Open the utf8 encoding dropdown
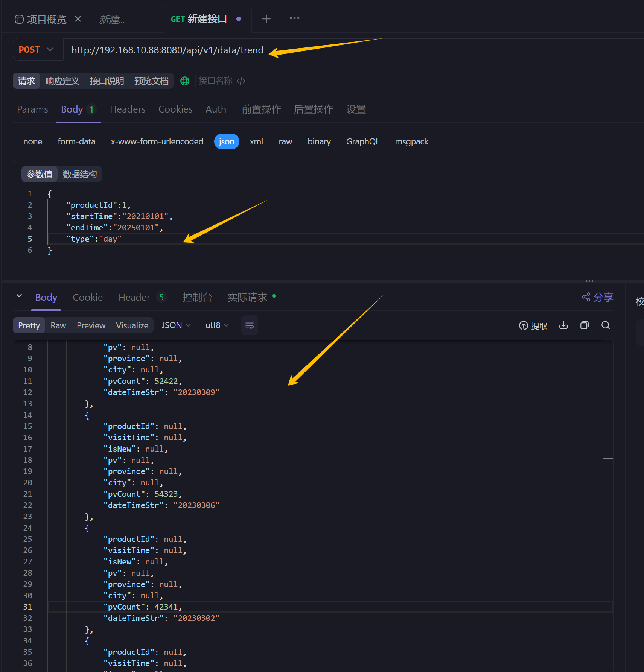Screen dimensions: 644x672 pos(217,325)
